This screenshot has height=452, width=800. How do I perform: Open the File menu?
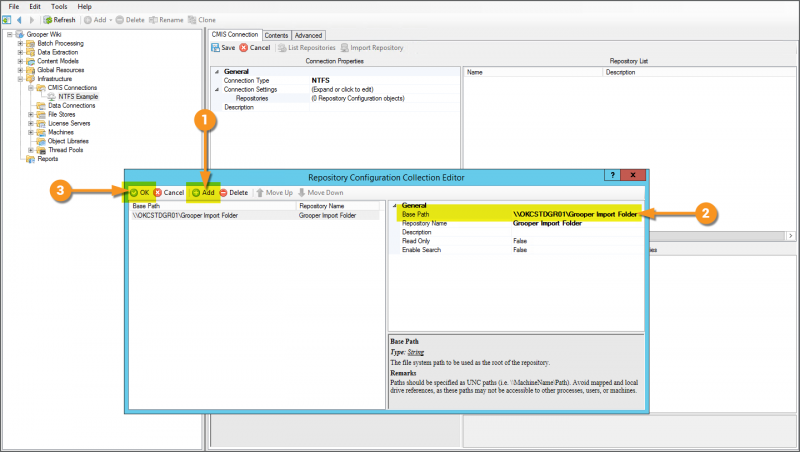tap(14, 7)
